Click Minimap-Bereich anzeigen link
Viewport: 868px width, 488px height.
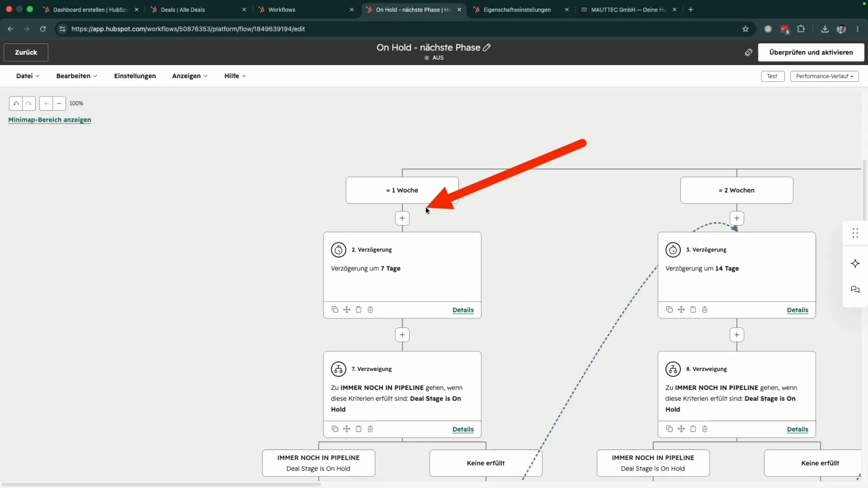(x=49, y=120)
